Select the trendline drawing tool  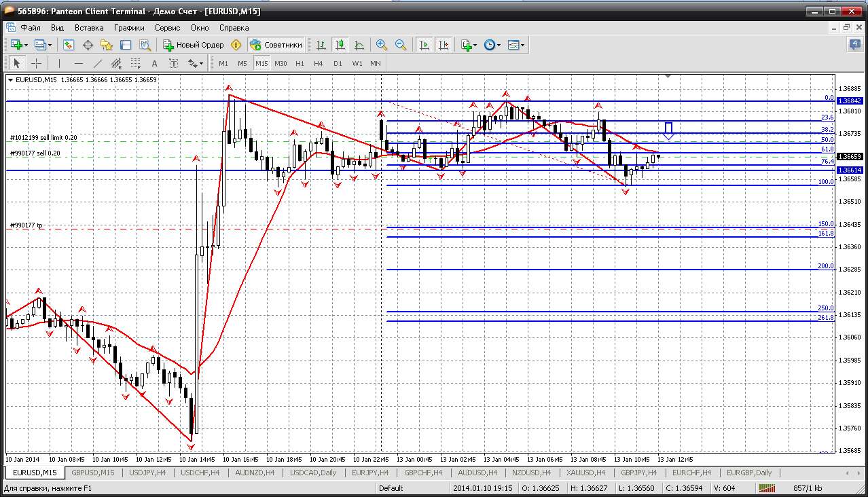tap(98, 63)
